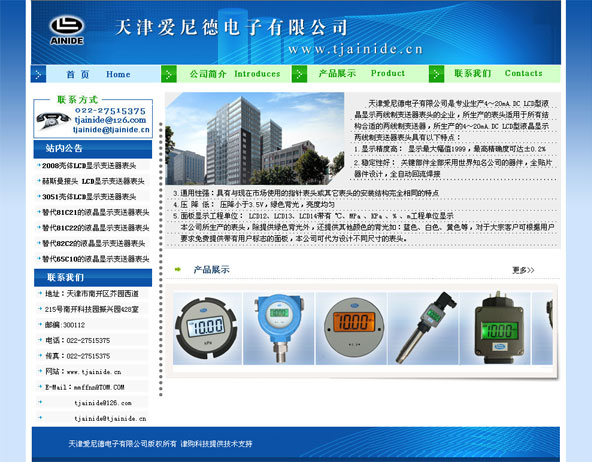Click the round black LCD gauge thumbnail
Screen dimensions: 592x462
pos(207,328)
